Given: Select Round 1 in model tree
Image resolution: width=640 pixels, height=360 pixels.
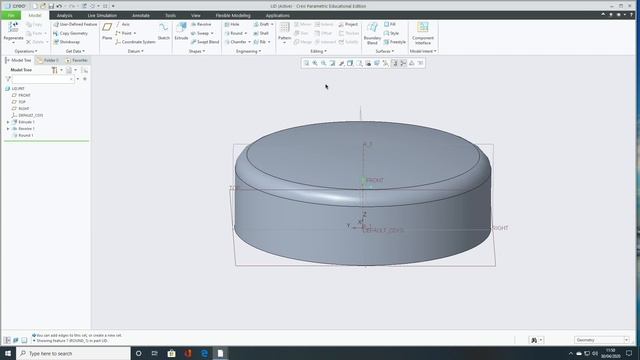Looking at the screenshot, I should (x=23, y=135).
